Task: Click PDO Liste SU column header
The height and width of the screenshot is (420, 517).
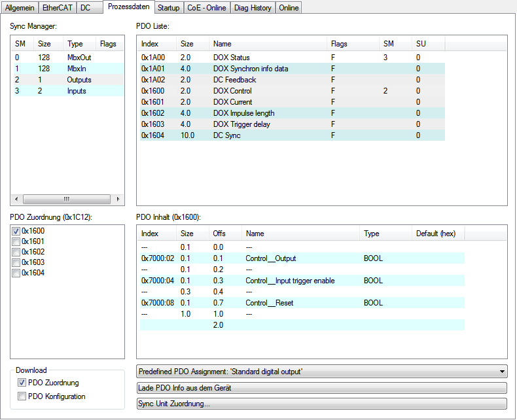Action: click(428, 44)
